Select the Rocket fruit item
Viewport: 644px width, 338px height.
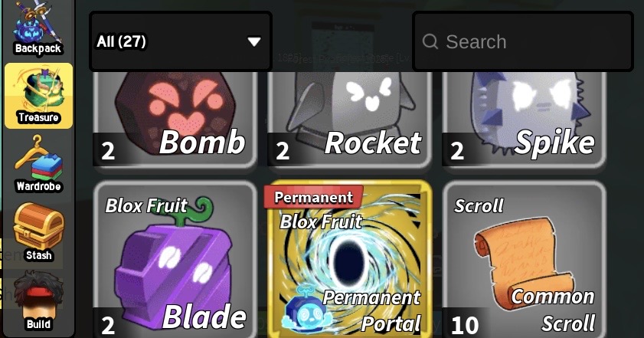[x=349, y=120]
